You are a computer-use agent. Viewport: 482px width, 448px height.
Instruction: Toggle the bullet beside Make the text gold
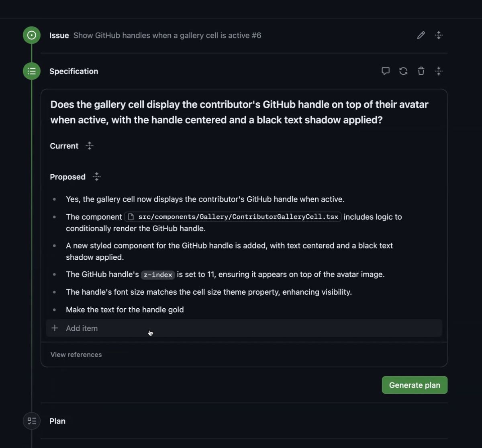click(55, 310)
